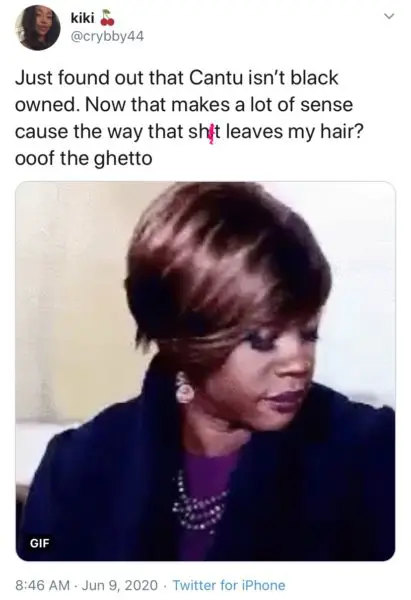
Task: Click the word Cantu in the tweet
Action: click(216, 78)
